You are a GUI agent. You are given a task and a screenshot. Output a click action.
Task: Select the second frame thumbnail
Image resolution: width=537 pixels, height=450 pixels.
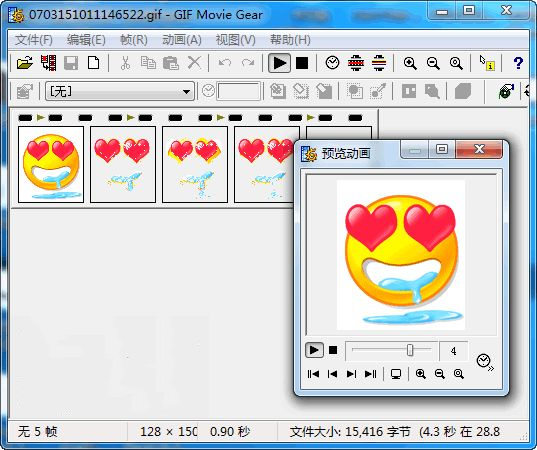[123, 164]
